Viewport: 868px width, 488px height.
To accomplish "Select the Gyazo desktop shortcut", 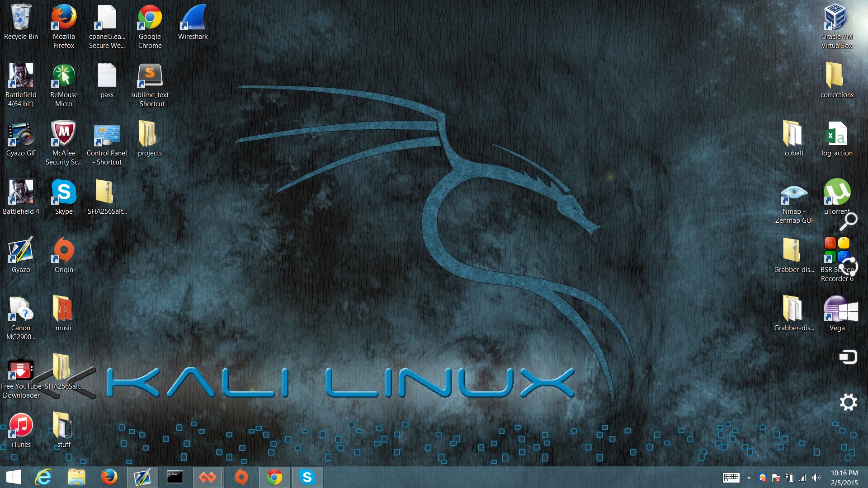I will pos(21,255).
